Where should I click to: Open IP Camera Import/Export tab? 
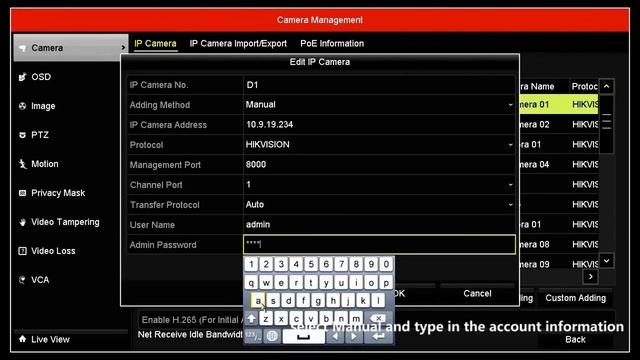pos(238,44)
